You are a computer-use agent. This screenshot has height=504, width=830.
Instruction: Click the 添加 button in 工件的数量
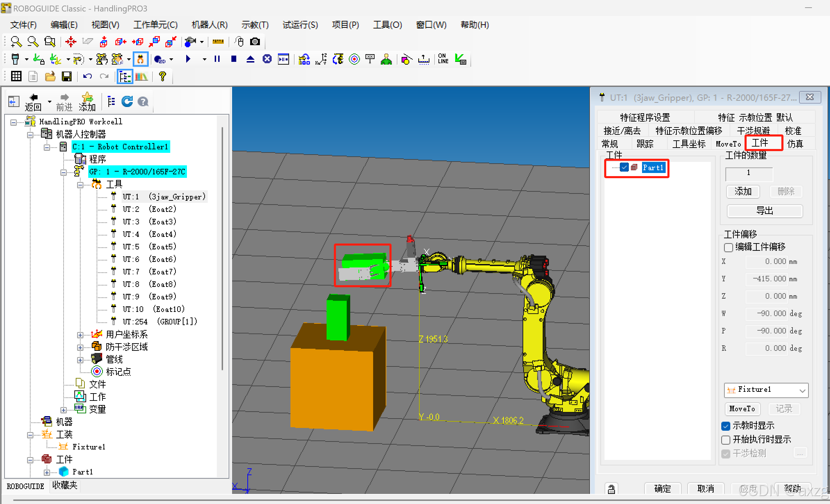pos(743,191)
